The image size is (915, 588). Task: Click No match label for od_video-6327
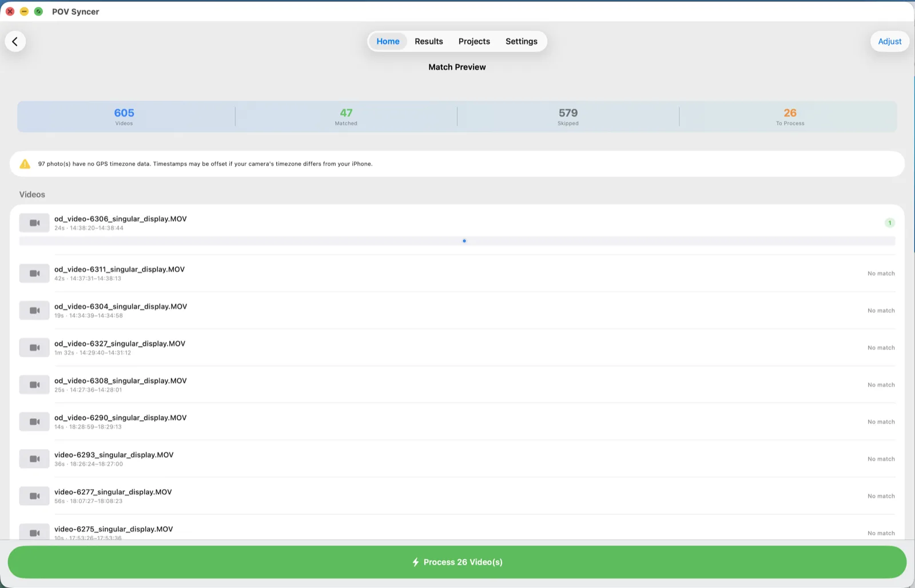881,348
